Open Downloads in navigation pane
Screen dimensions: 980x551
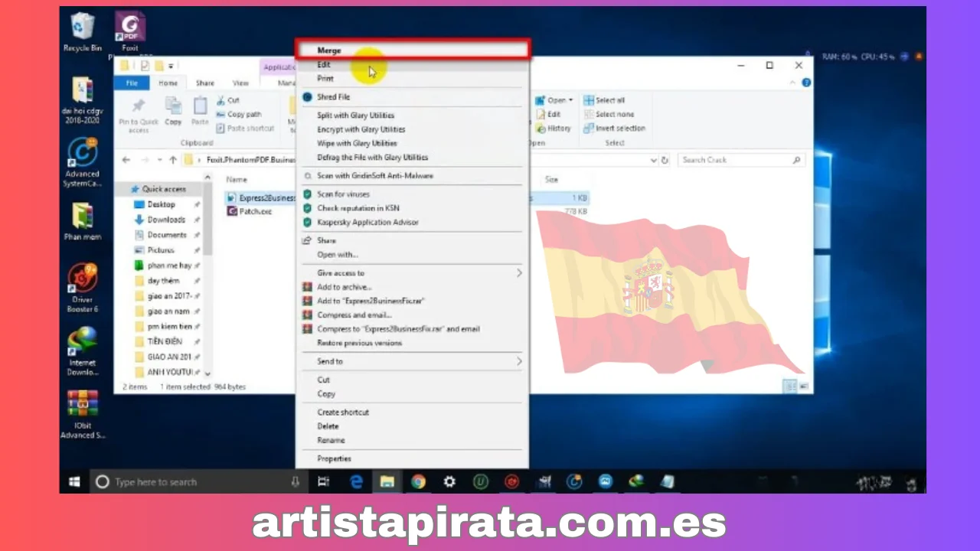click(x=160, y=220)
